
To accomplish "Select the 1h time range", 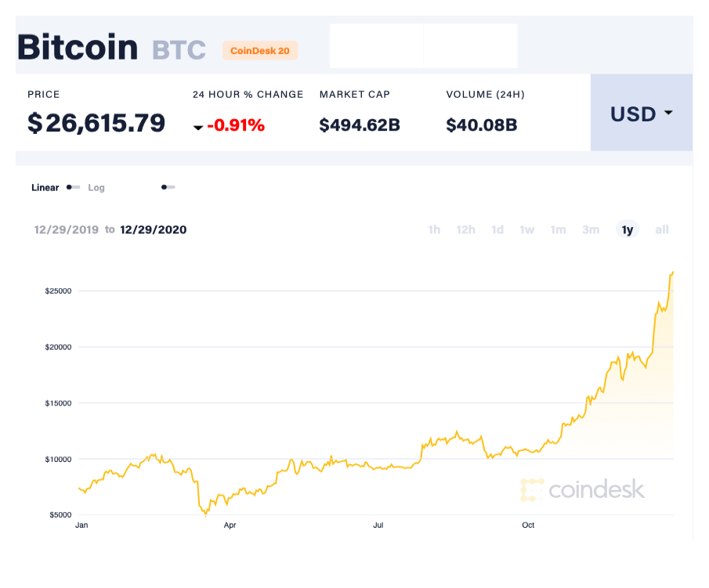I will (434, 229).
